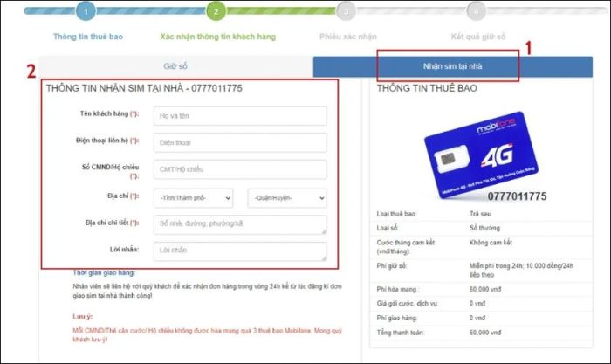Image resolution: width=611 pixels, height=364 pixels.
Task: Focus the Điện thoại liên hệ input field
Action: coord(240,142)
